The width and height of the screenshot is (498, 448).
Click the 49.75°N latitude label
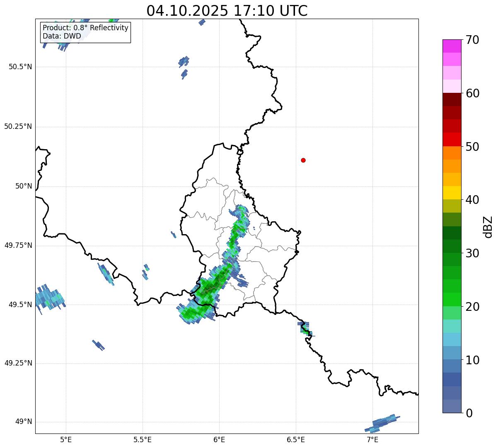(x=18, y=245)
